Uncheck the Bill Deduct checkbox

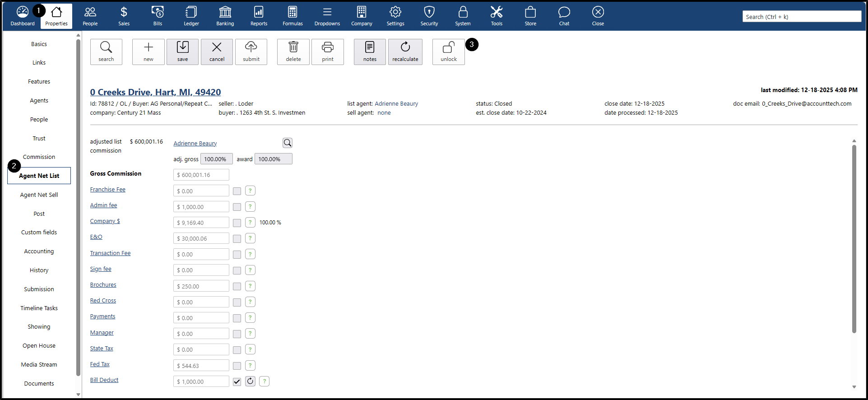(x=237, y=381)
